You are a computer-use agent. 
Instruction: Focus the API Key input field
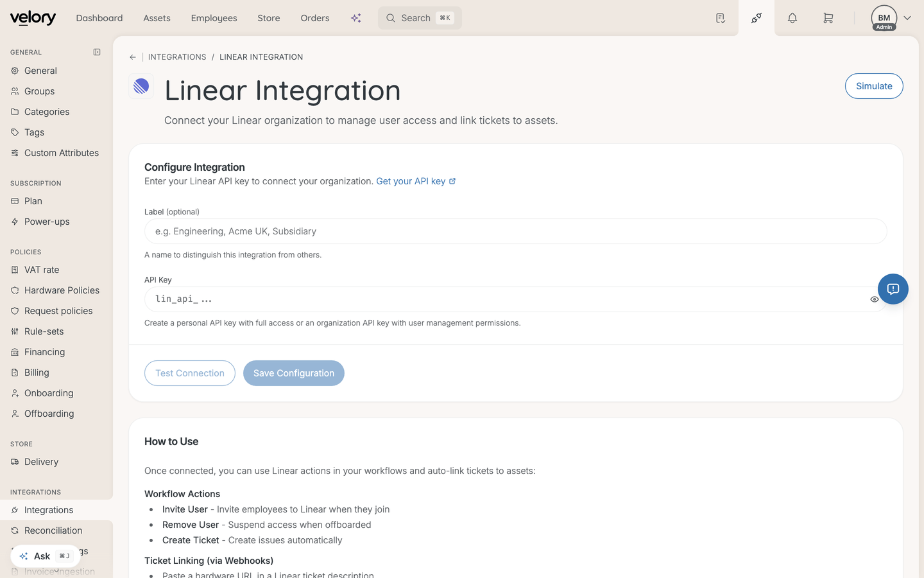point(516,299)
